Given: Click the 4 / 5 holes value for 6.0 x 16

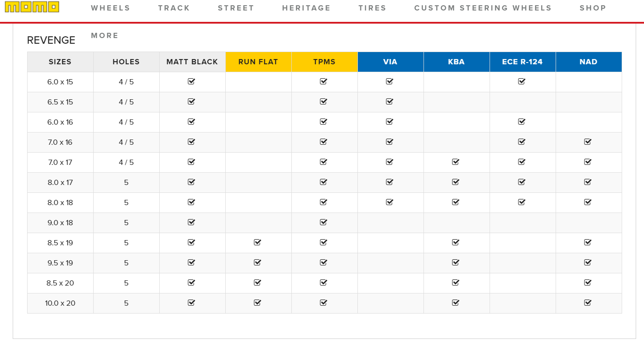Looking at the screenshot, I should [x=126, y=122].
